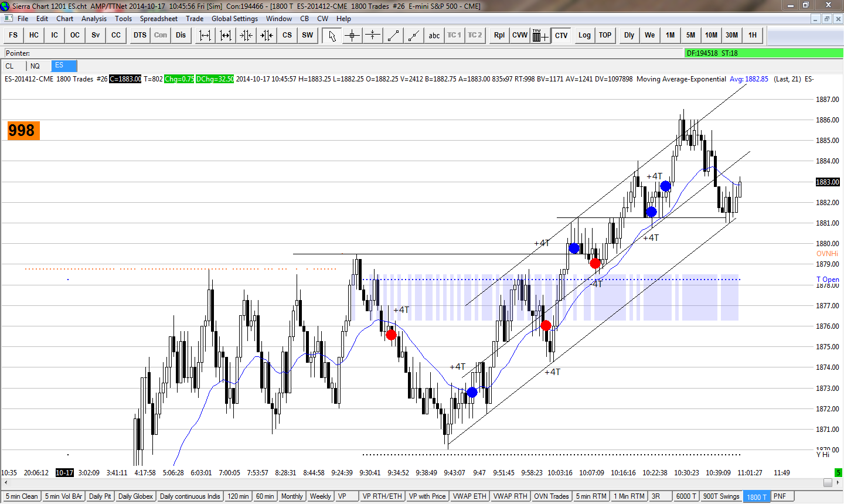The image size is (844, 504).
Task: Open the VP with Price chart tab
Action: [x=427, y=496]
